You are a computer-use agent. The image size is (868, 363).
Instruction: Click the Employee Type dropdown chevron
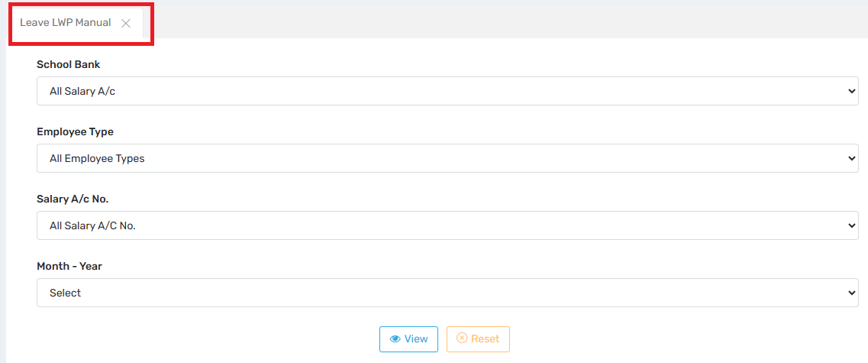pyautogui.click(x=852, y=159)
